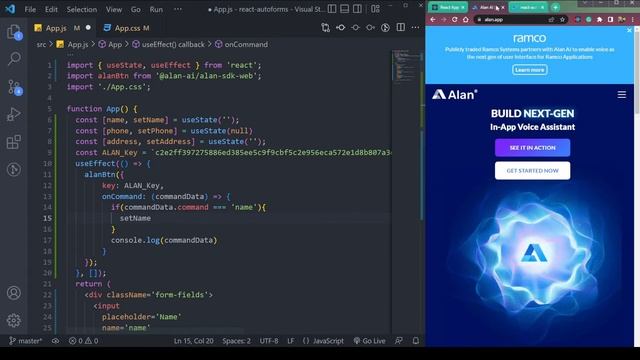Screen dimensions: 640x360
Task: Click Learn more in the ramco banner
Action: click(x=529, y=70)
